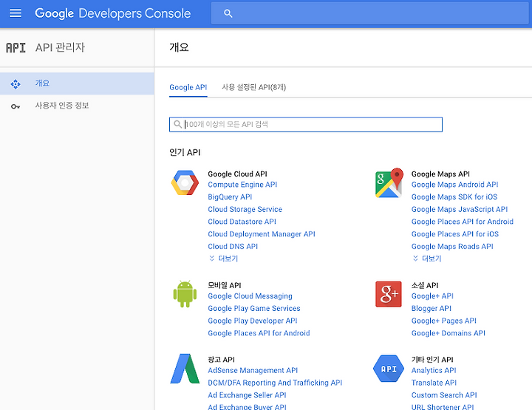This screenshot has height=410, width=532.
Task: Open AdSense Management API link
Action: (x=253, y=370)
